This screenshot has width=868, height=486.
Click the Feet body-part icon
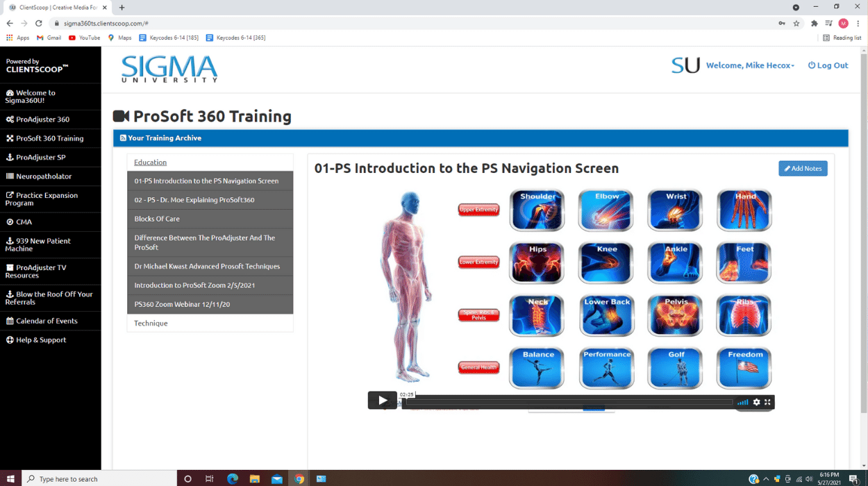tap(744, 263)
